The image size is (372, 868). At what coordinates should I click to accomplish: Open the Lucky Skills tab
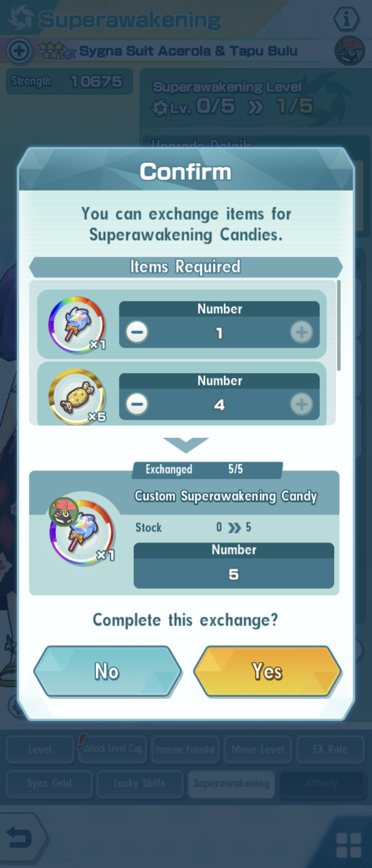pyautogui.click(x=139, y=783)
